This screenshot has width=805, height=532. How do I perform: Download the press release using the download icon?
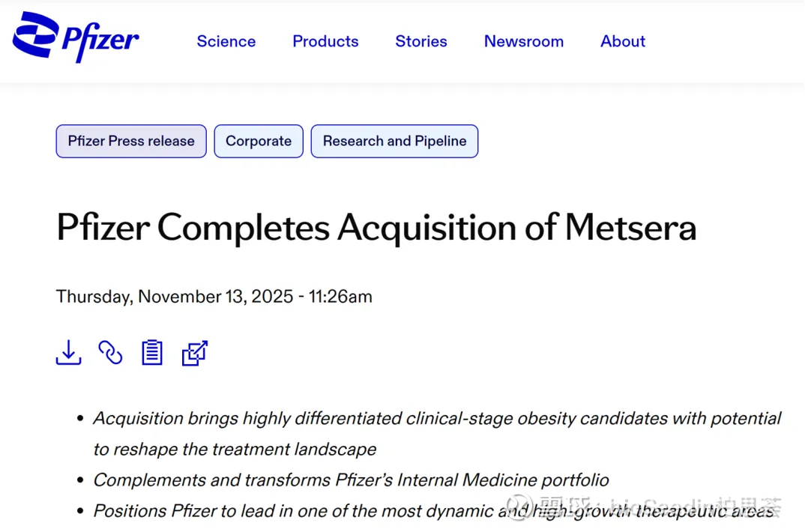68,352
